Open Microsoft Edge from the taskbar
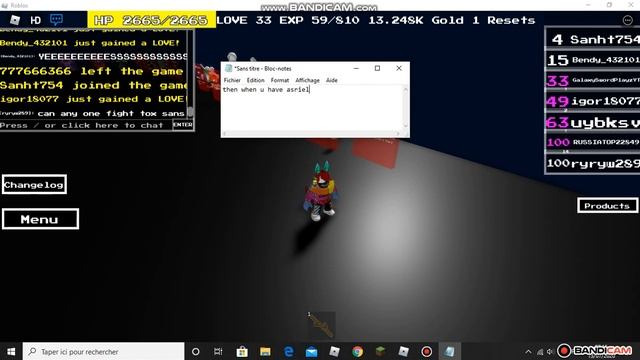Image resolution: width=640 pixels, height=360 pixels. pyautogui.click(x=289, y=351)
